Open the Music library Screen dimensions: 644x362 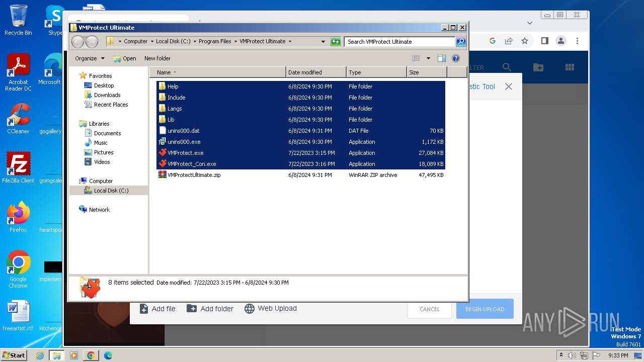101,143
